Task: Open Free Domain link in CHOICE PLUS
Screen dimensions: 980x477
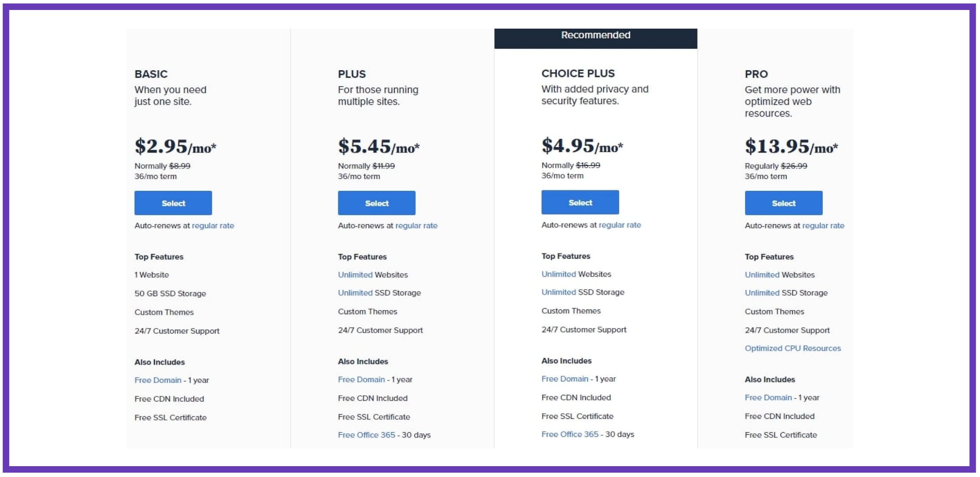Action: 565,379
